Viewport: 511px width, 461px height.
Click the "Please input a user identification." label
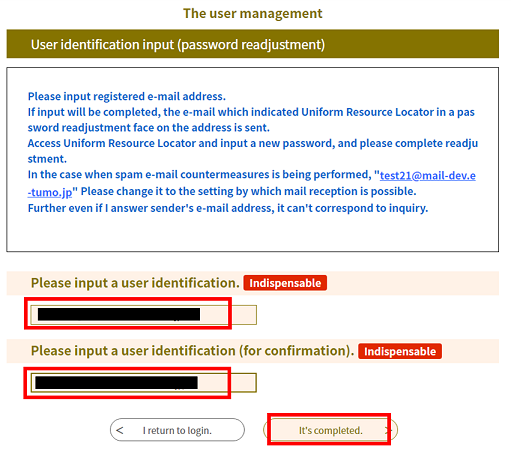click(135, 283)
